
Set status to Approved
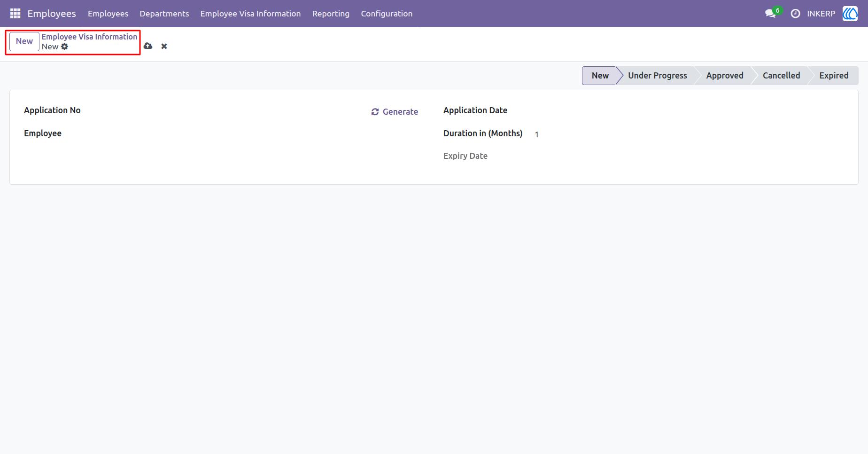tap(725, 76)
